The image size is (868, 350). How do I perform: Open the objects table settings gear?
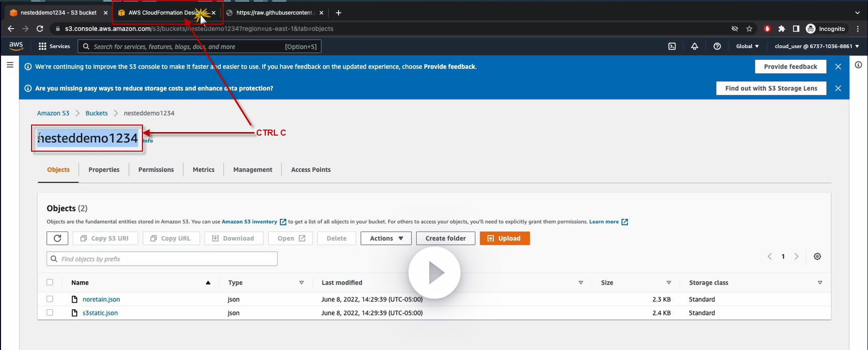pos(817,257)
